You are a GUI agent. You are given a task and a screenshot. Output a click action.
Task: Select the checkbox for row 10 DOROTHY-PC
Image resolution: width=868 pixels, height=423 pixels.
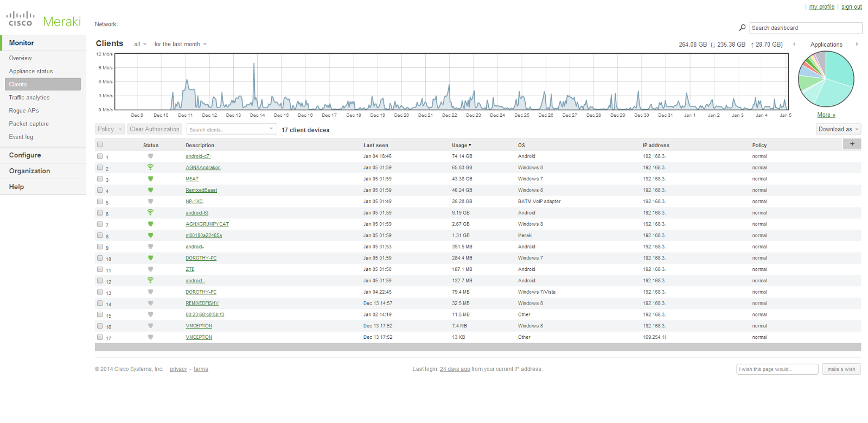pyautogui.click(x=100, y=258)
